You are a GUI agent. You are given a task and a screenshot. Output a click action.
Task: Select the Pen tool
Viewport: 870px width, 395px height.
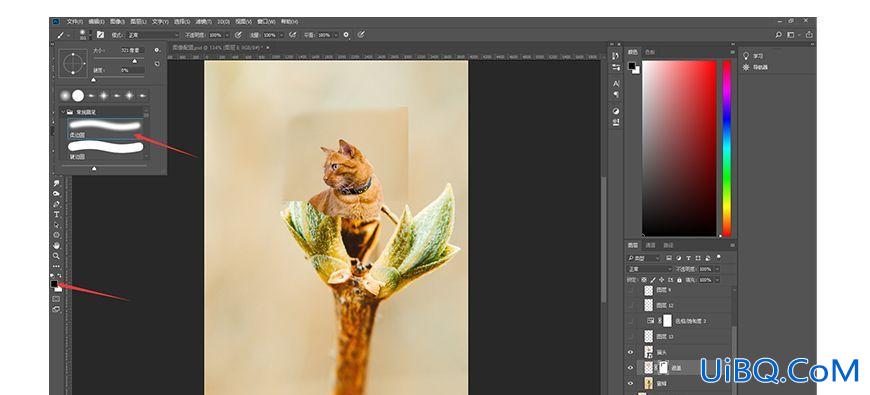(56, 204)
